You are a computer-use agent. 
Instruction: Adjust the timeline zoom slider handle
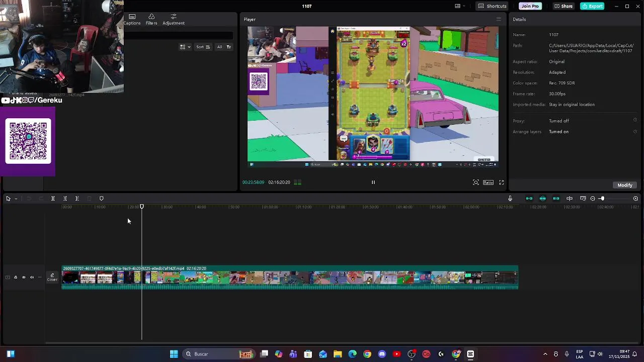click(602, 199)
